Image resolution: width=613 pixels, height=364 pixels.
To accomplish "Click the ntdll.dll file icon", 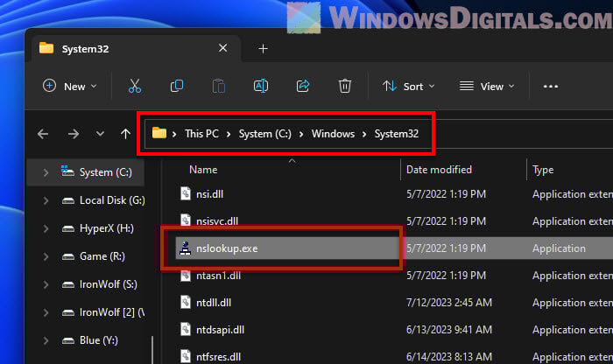I will point(186,302).
